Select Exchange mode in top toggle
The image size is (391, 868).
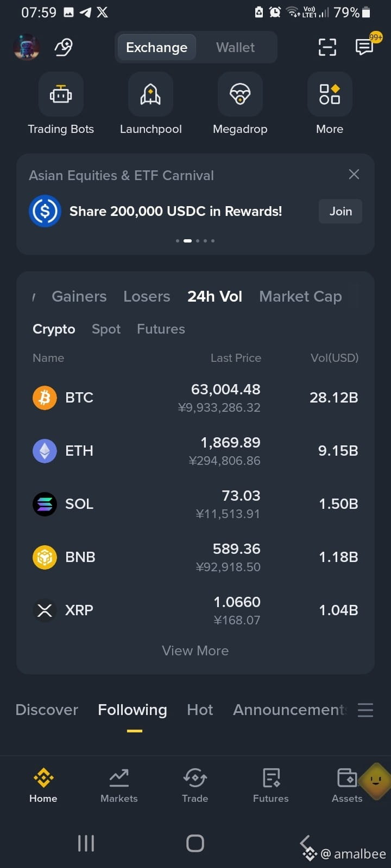pyautogui.click(x=156, y=47)
